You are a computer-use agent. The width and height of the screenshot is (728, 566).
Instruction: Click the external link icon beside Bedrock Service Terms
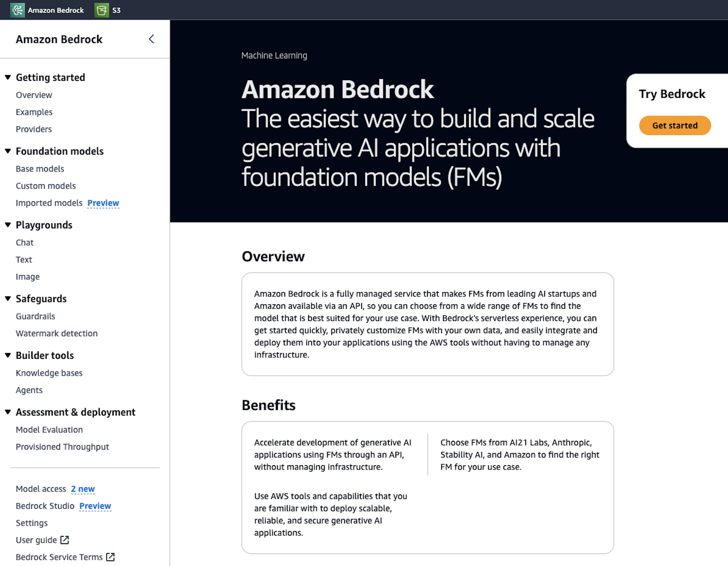(110, 557)
